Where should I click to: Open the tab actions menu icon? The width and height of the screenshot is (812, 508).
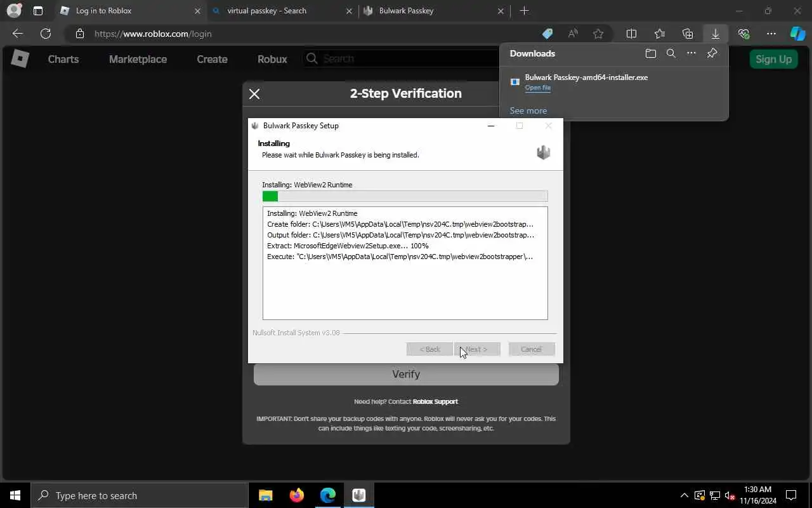pos(38,11)
